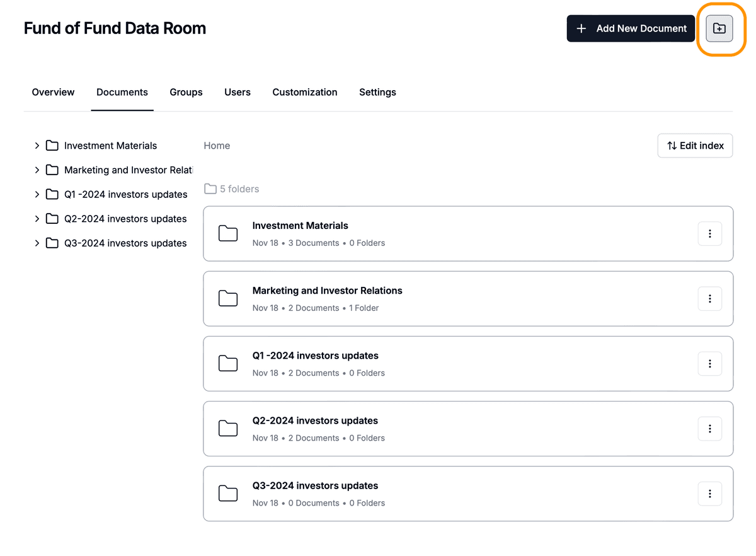Click folder icon on Q3-2024 investors updates card

[228, 494]
